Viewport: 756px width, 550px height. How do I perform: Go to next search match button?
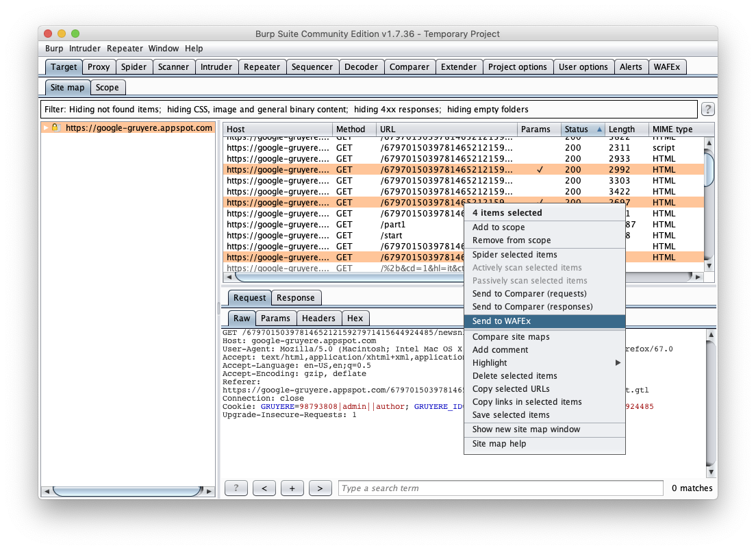click(x=320, y=488)
